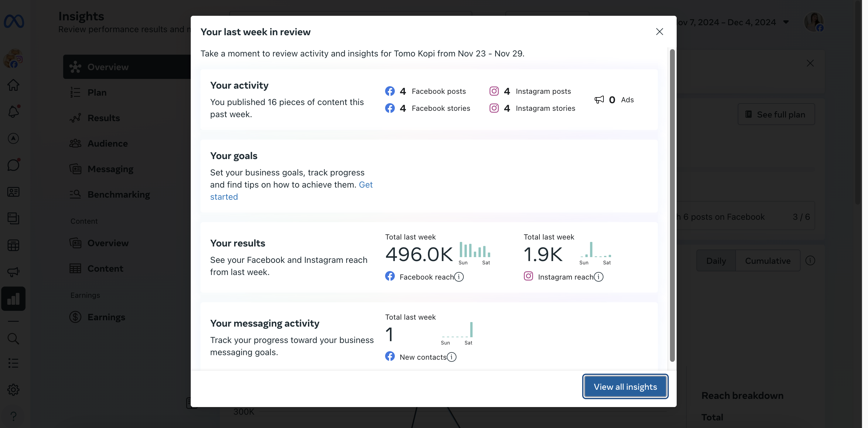Click the Meta logo icon
This screenshot has height=428, width=868.
tap(14, 22)
